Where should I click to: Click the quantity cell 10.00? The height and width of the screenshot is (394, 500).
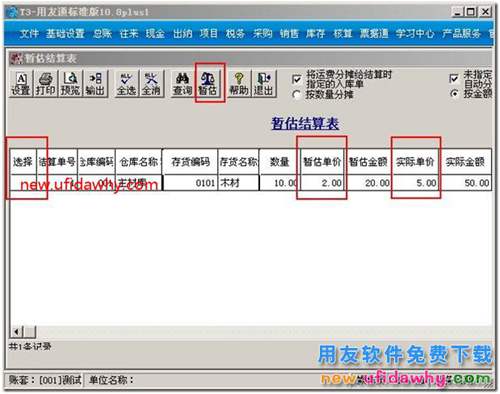pyautogui.click(x=279, y=183)
